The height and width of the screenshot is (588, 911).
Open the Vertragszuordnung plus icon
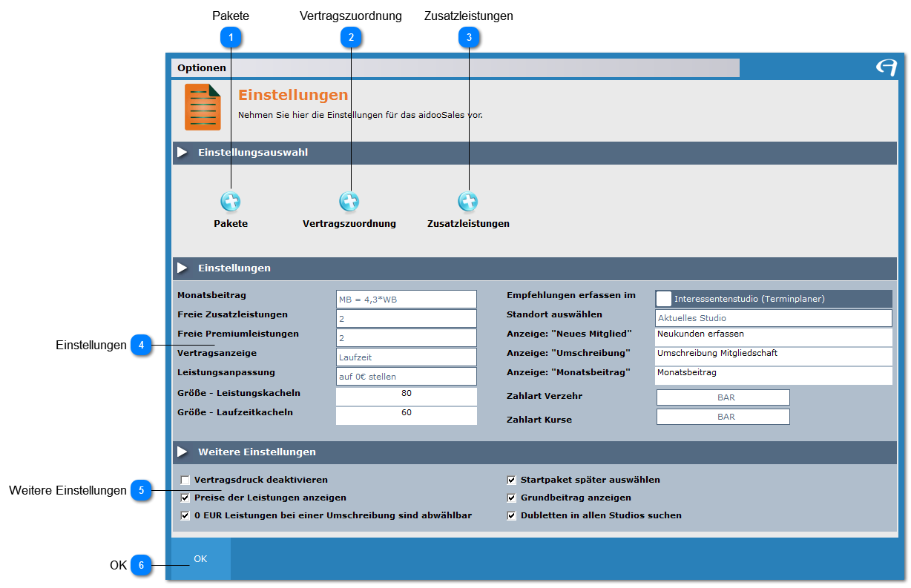click(x=349, y=201)
